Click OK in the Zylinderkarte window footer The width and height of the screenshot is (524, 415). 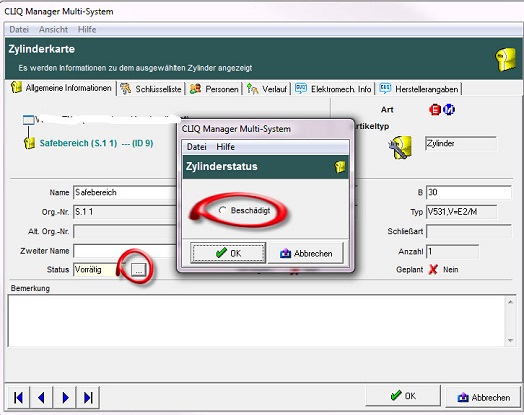pyautogui.click(x=403, y=396)
